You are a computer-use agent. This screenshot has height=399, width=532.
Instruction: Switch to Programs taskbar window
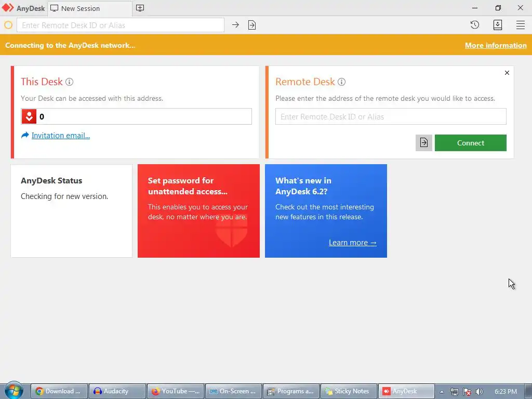click(291, 391)
